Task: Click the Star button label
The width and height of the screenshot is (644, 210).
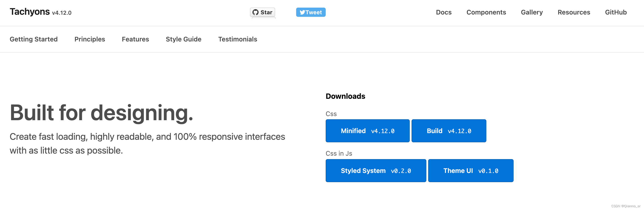Action: click(x=266, y=12)
